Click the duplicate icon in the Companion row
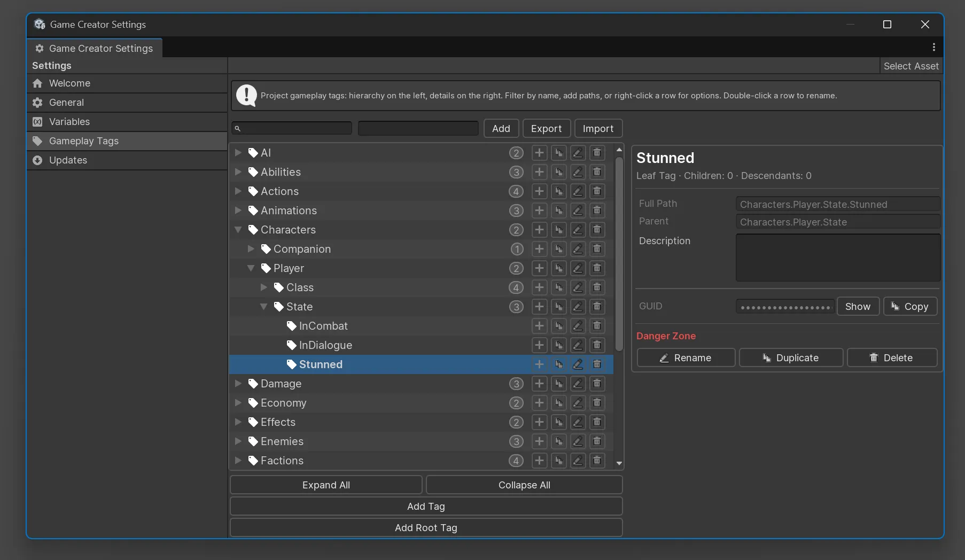Screen dimensions: 965x560 [558, 249]
